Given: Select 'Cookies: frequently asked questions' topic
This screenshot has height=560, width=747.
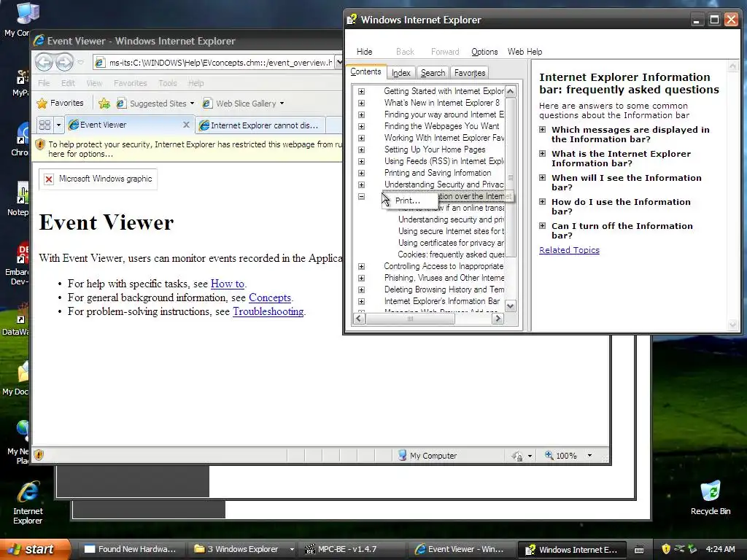Looking at the screenshot, I should tap(451, 254).
